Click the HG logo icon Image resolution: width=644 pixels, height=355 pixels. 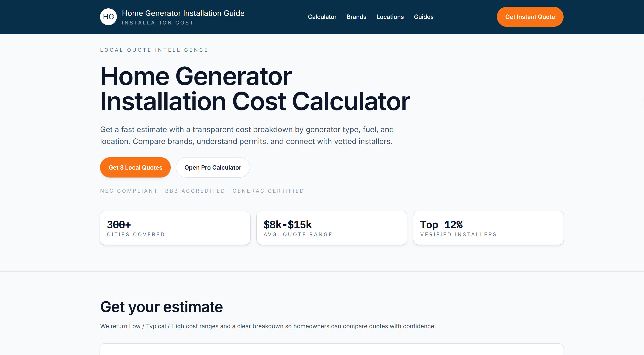[108, 17]
